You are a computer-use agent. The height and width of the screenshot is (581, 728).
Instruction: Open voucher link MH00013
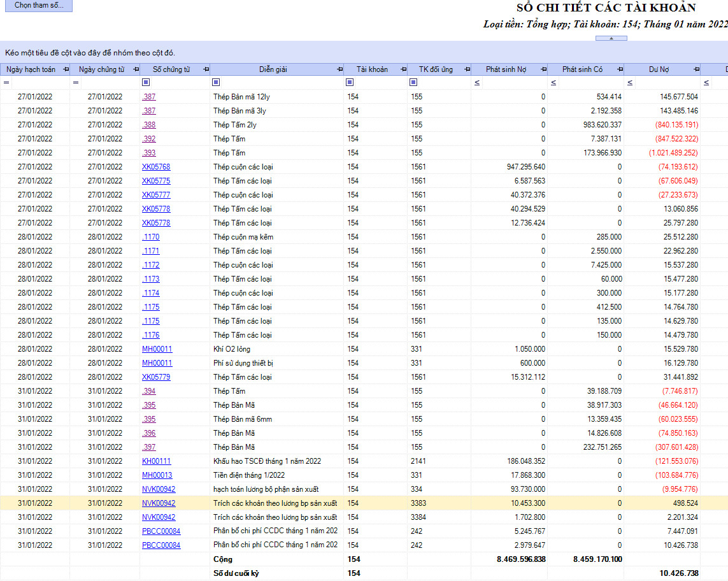point(157,475)
